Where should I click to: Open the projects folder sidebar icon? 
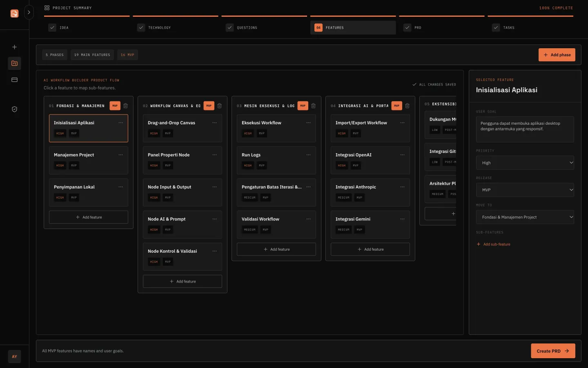point(14,63)
